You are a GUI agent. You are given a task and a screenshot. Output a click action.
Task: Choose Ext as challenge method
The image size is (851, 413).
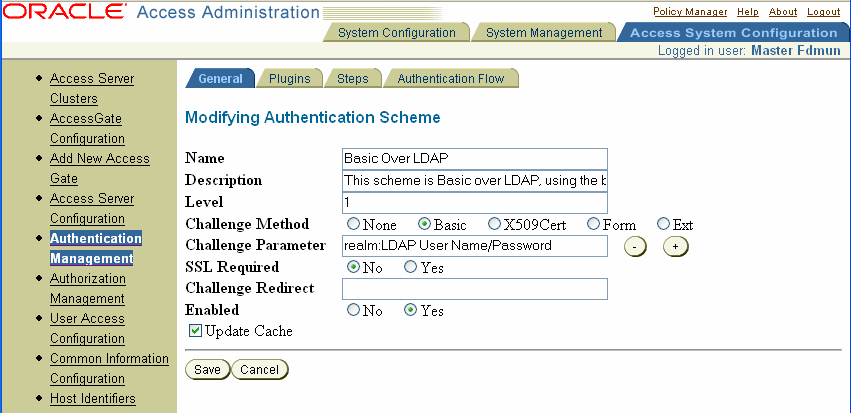(x=663, y=224)
